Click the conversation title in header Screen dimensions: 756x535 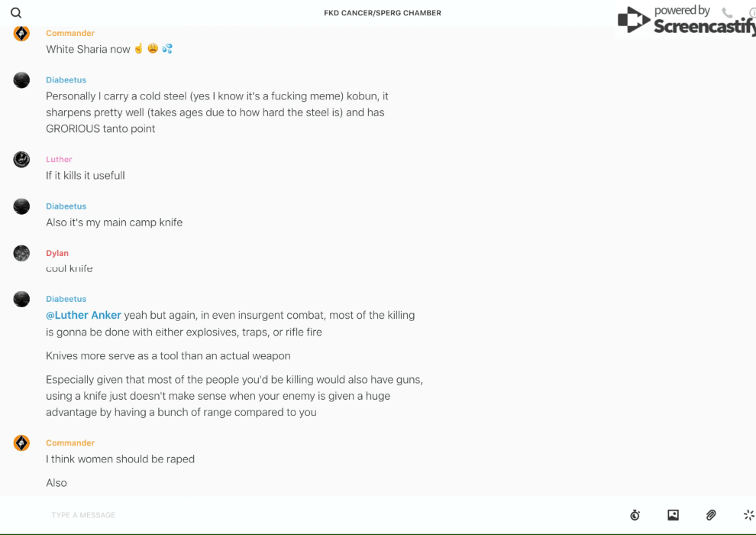[383, 13]
